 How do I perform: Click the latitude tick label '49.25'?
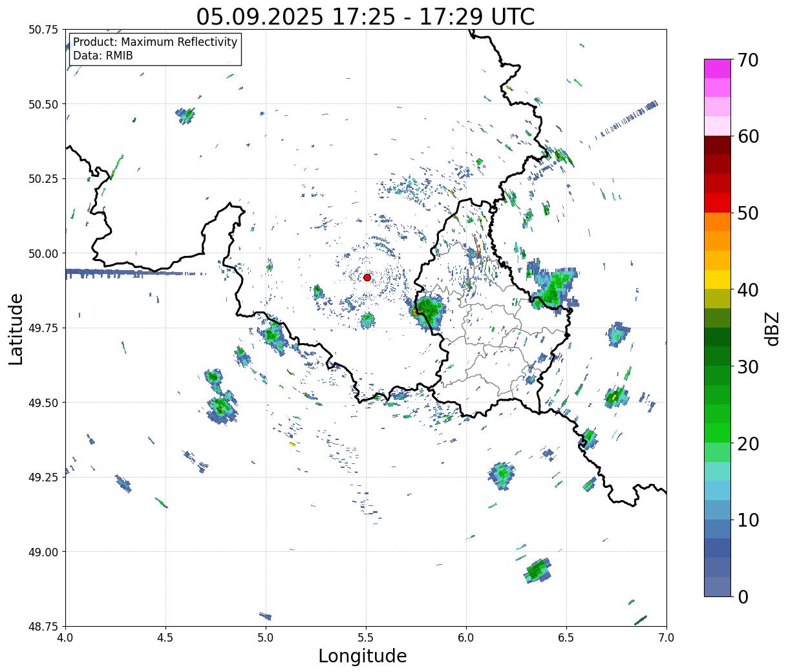43,478
